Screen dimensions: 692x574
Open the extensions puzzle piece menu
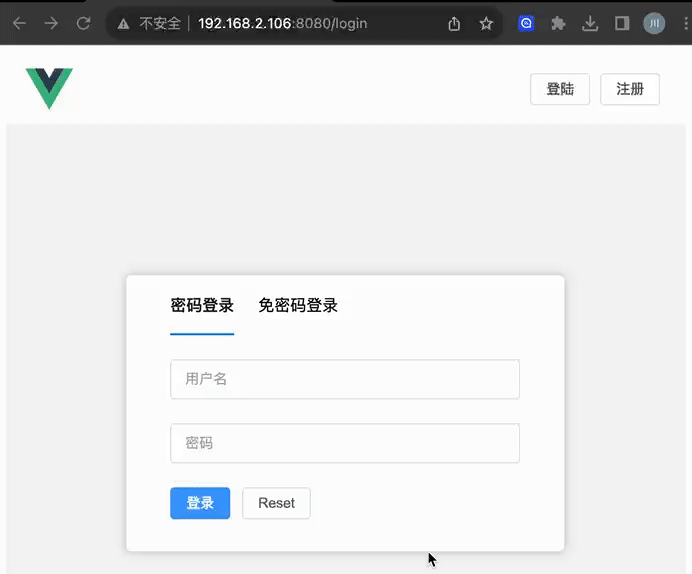click(x=558, y=23)
